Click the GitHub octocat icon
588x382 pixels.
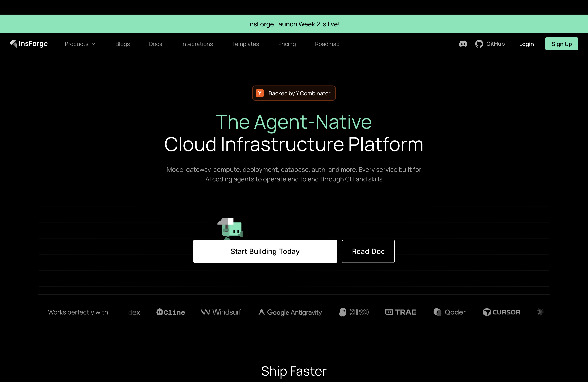(479, 44)
